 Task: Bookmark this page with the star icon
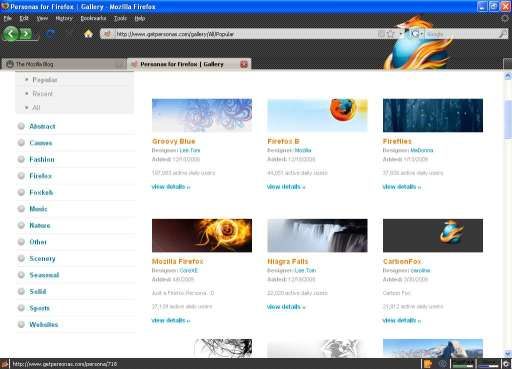click(391, 34)
